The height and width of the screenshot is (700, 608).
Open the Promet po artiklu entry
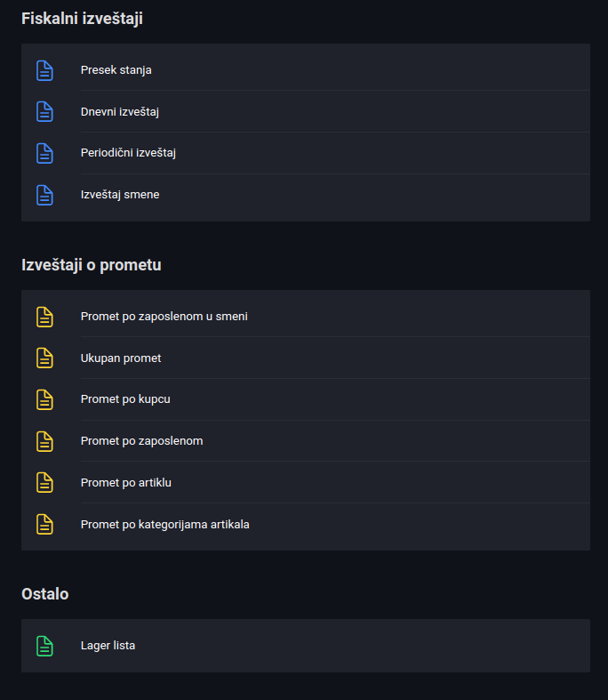pos(306,483)
